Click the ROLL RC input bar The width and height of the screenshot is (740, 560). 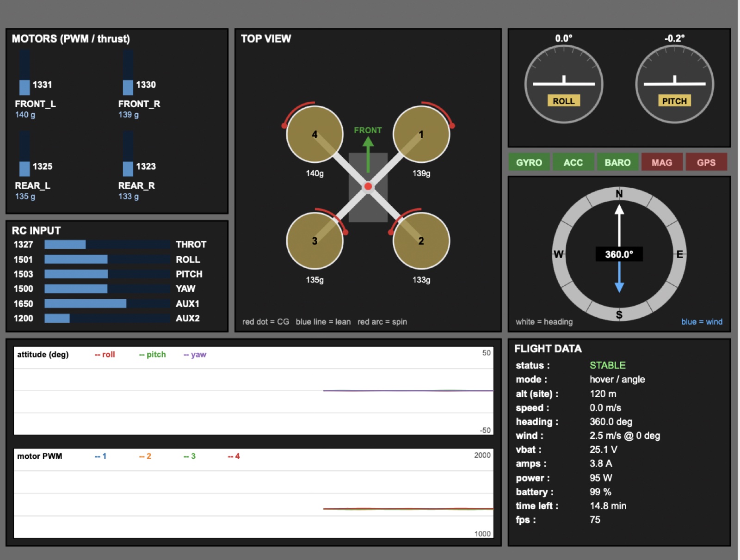pyautogui.click(x=107, y=259)
